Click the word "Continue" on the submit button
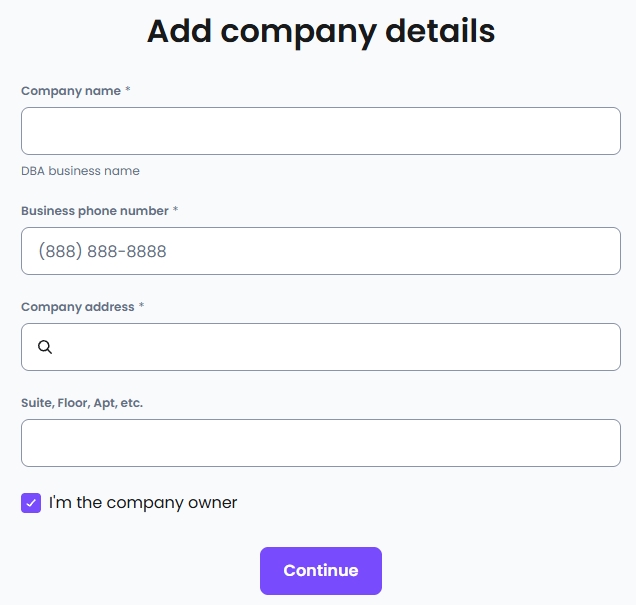This screenshot has height=605, width=636. [x=320, y=571]
